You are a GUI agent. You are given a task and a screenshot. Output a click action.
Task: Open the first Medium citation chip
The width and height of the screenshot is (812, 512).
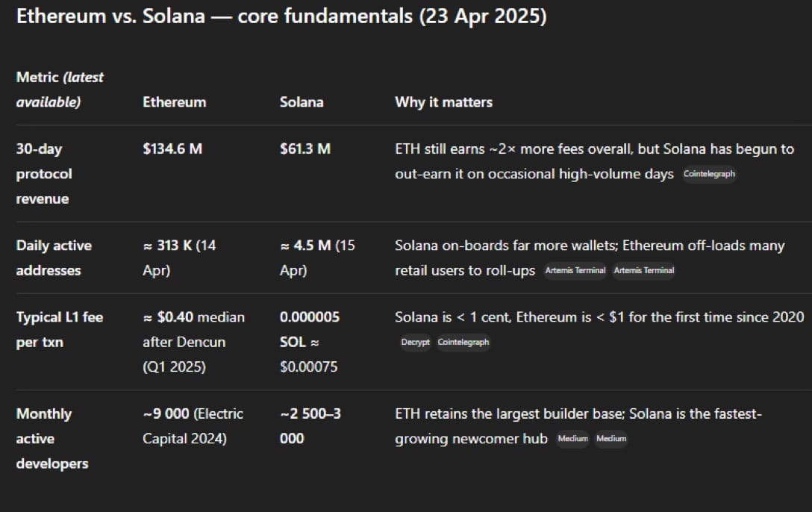tap(572, 439)
